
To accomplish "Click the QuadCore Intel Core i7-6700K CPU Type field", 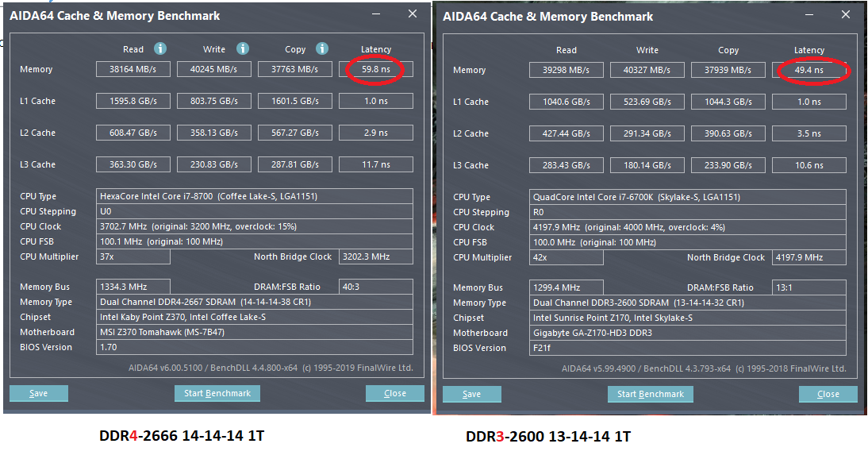I will (688, 197).
